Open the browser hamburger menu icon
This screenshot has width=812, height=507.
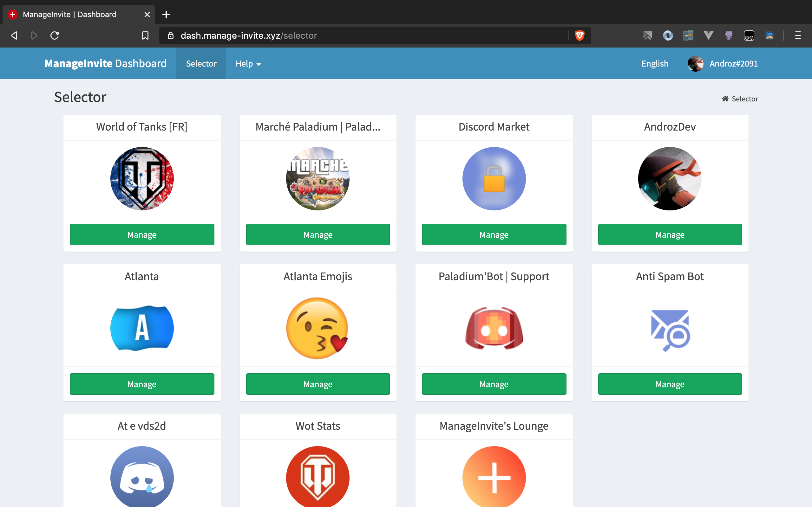pyautogui.click(x=798, y=35)
